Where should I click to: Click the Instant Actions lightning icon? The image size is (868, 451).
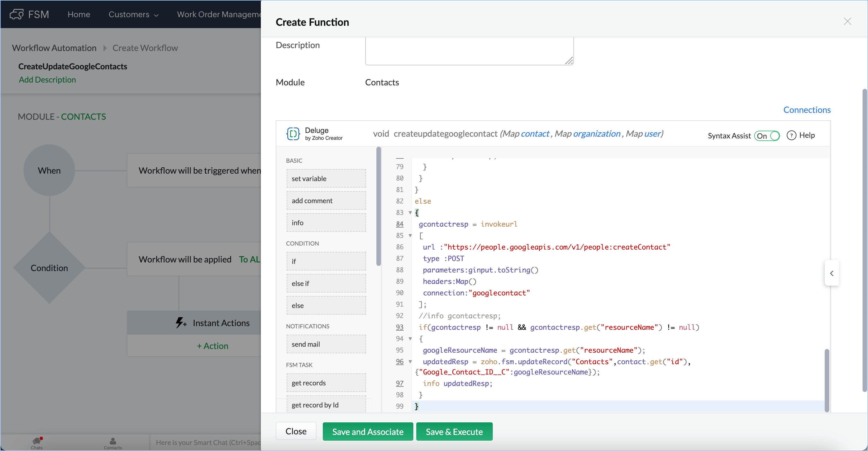click(x=181, y=323)
